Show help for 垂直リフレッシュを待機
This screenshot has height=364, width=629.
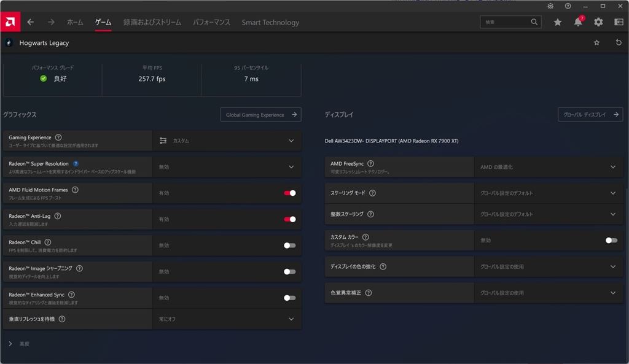[x=62, y=319]
